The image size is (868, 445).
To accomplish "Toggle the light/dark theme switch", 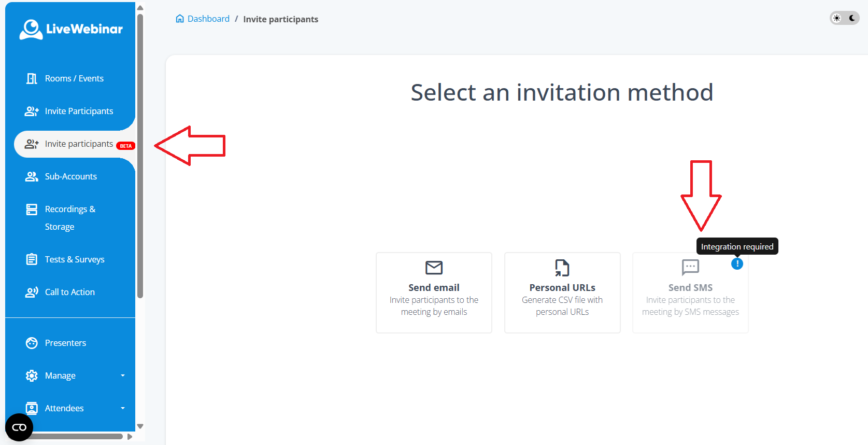I will pyautogui.click(x=844, y=18).
